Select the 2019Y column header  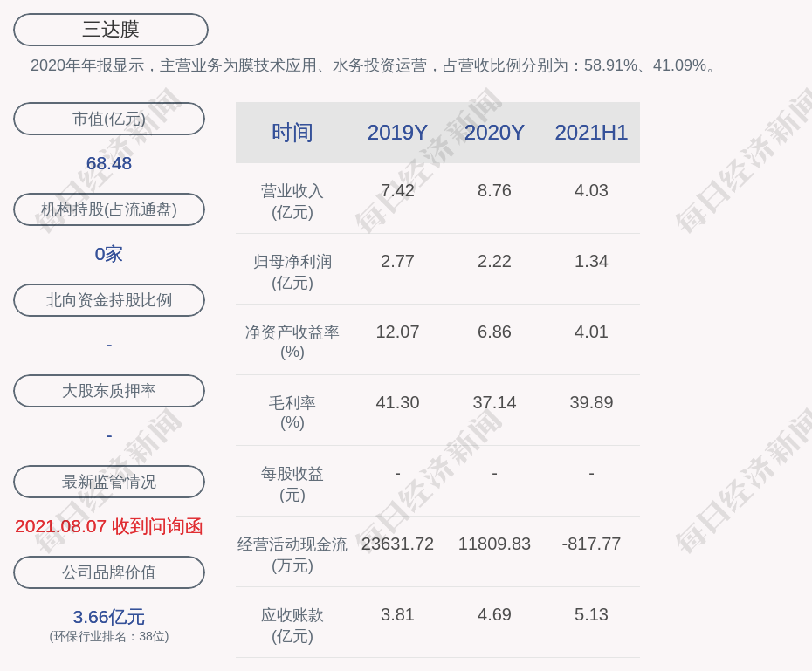(x=397, y=133)
